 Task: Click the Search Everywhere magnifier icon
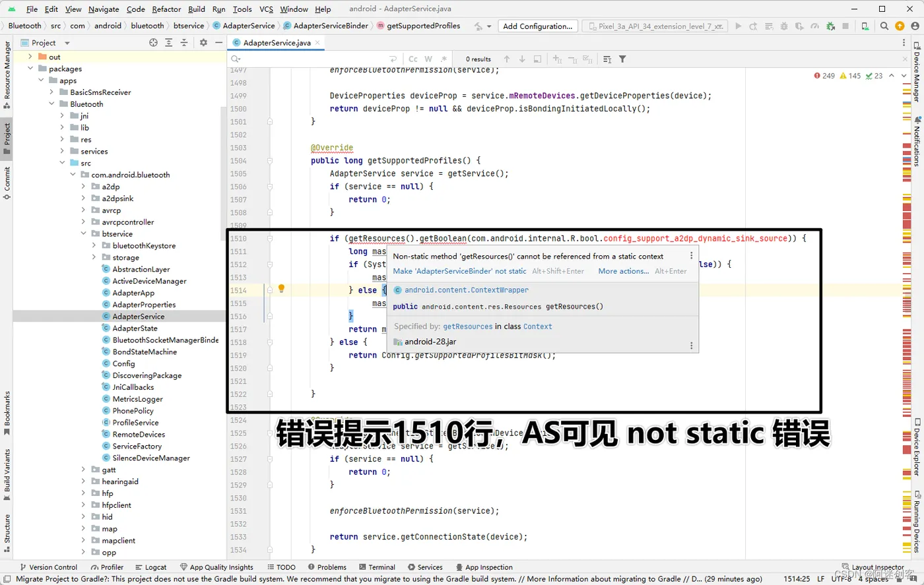pos(884,26)
